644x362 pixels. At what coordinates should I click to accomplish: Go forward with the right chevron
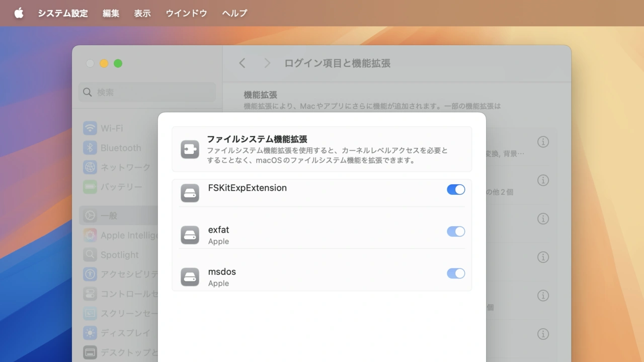tap(267, 63)
